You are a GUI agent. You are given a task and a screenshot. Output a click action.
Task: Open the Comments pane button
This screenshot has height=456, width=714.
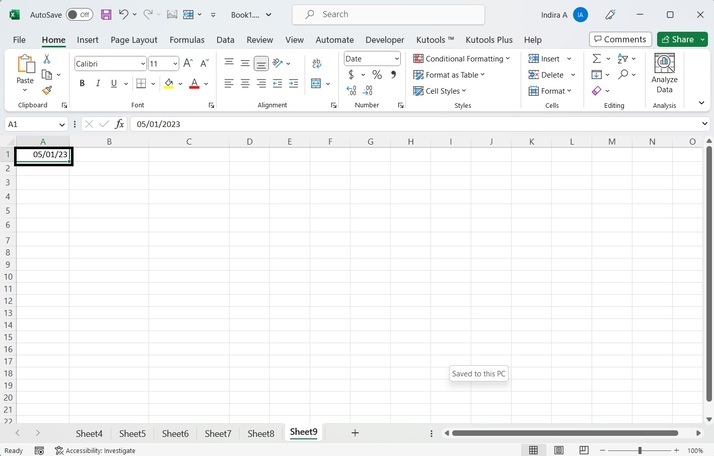pyautogui.click(x=620, y=39)
